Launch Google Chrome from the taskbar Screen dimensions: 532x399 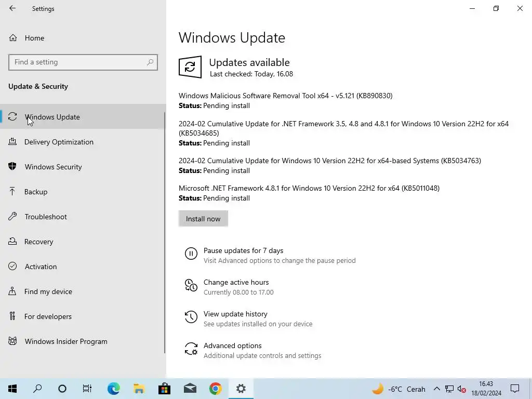216,389
